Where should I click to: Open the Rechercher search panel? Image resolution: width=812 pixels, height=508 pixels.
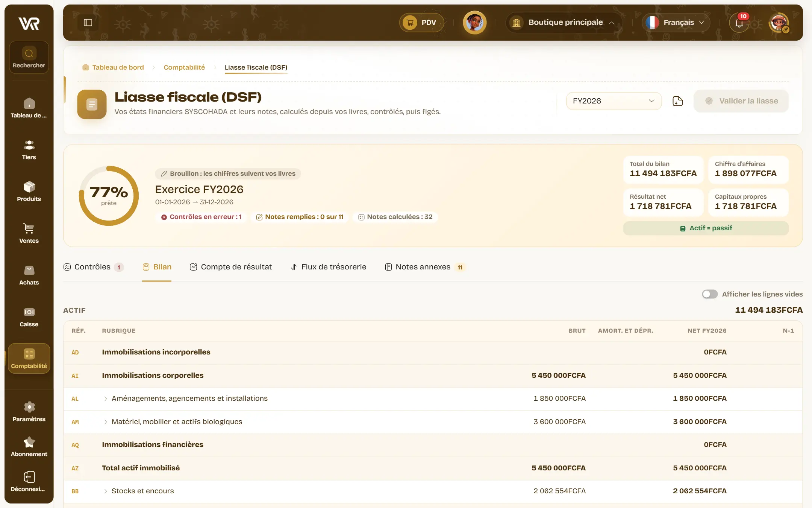point(29,57)
